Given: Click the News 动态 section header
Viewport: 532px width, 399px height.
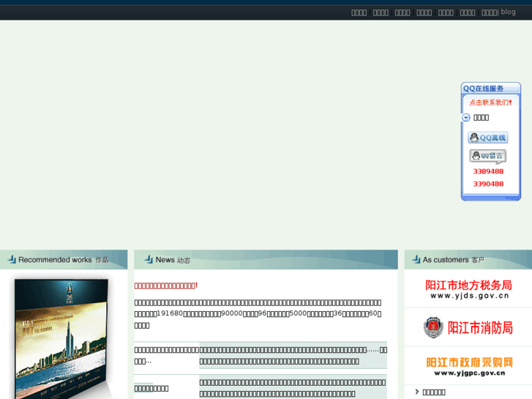Looking at the screenshot, I should tap(266, 260).
